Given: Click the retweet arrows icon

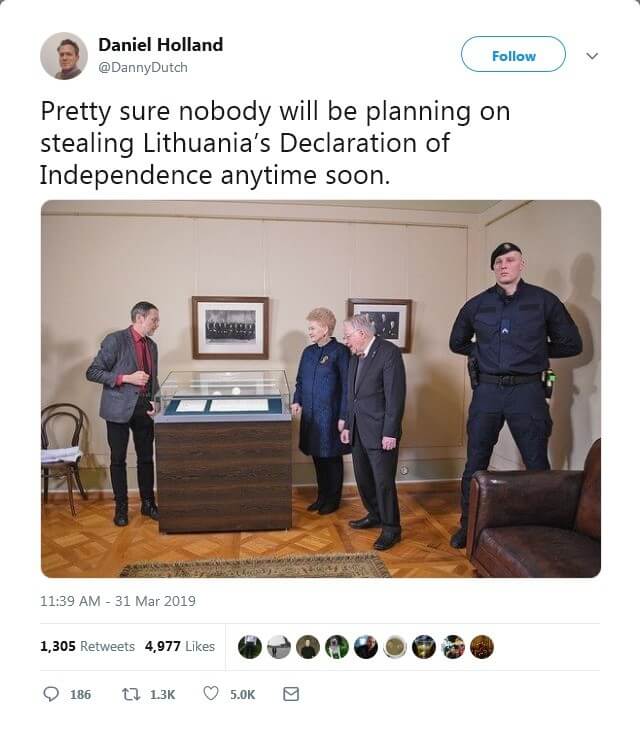Looking at the screenshot, I should point(131,694).
